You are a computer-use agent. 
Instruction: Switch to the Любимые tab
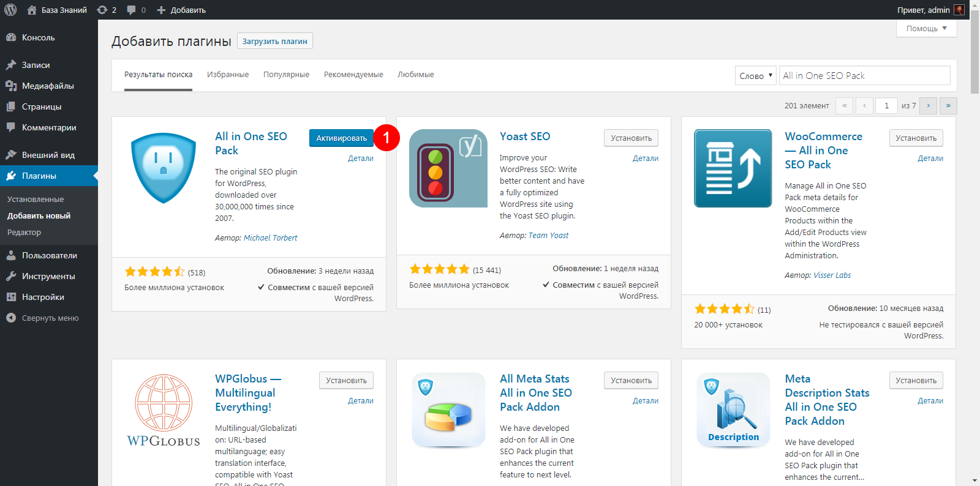click(x=416, y=75)
